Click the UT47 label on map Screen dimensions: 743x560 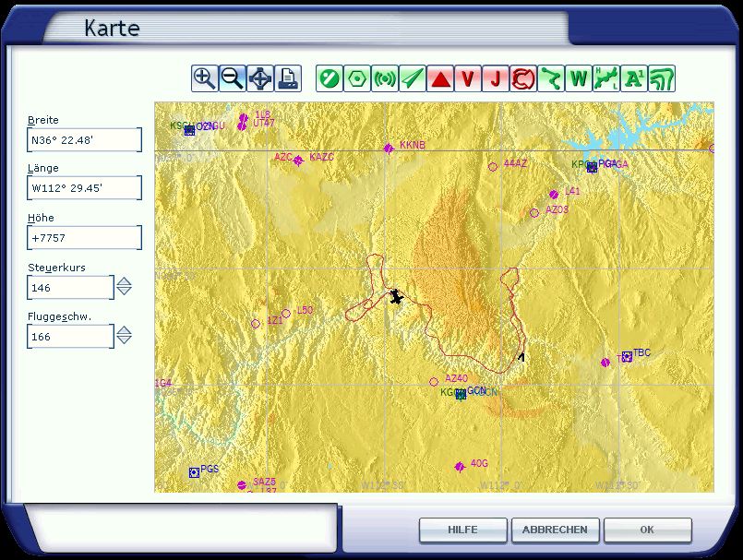coord(264,123)
